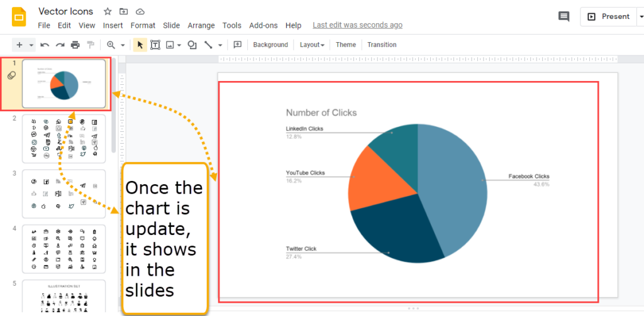The image size is (644, 316).
Task: Open the Add-ons menu
Action: point(264,26)
